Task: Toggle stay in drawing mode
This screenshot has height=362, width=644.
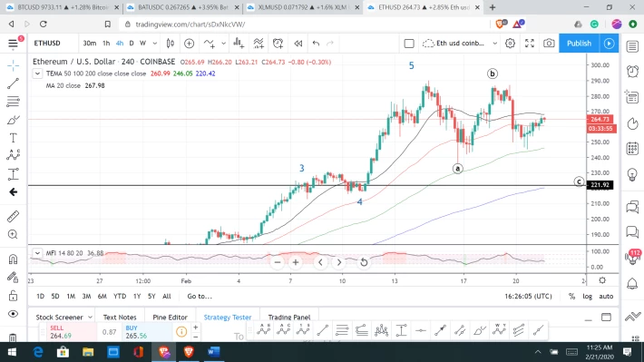Action: (x=13, y=278)
